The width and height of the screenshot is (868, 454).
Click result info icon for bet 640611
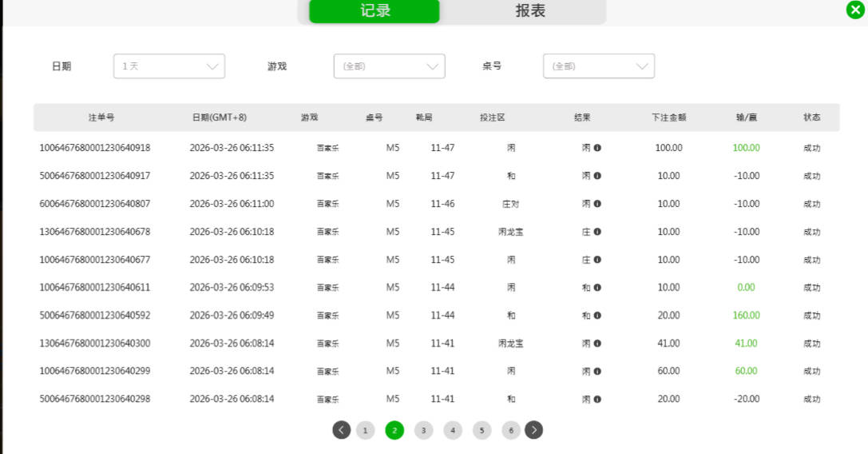(x=597, y=288)
